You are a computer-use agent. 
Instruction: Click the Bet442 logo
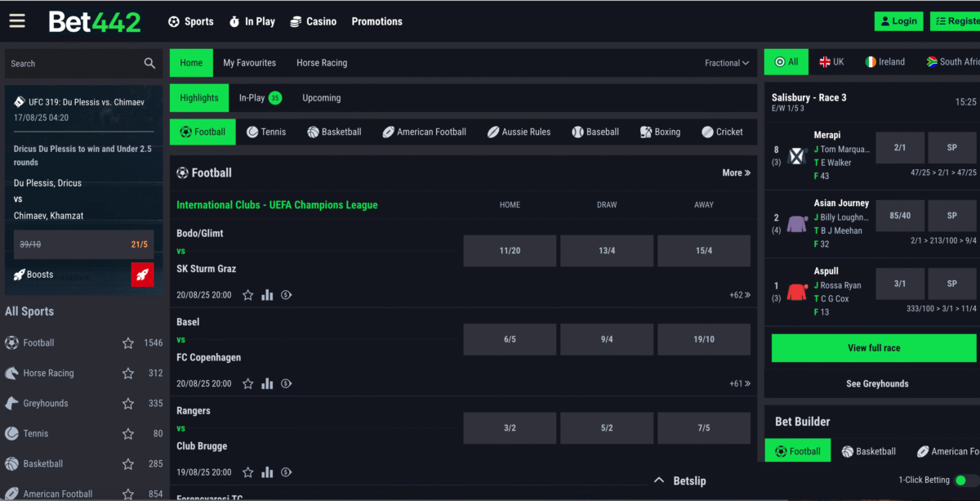pyautogui.click(x=95, y=21)
